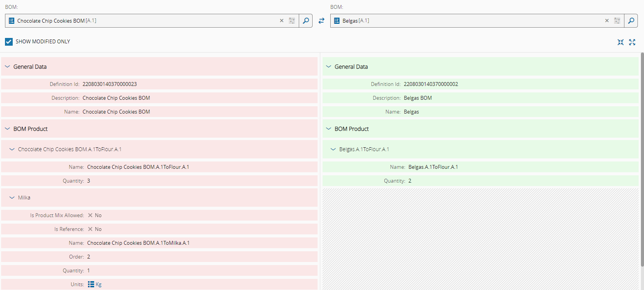The width and height of the screenshot is (644, 290).
Task: Click the Chocolate Chip Cookies BOM input field
Action: tap(146, 21)
